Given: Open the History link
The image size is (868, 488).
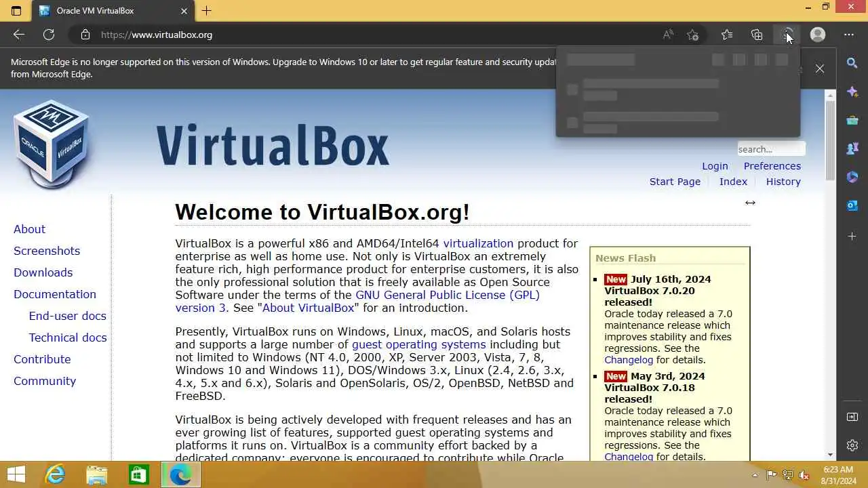Looking at the screenshot, I should point(783,182).
